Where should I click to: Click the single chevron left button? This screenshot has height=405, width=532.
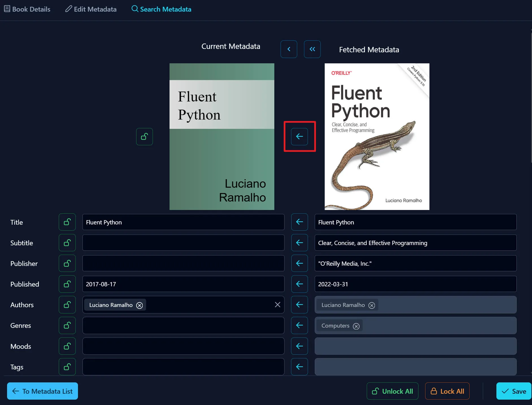click(x=288, y=49)
